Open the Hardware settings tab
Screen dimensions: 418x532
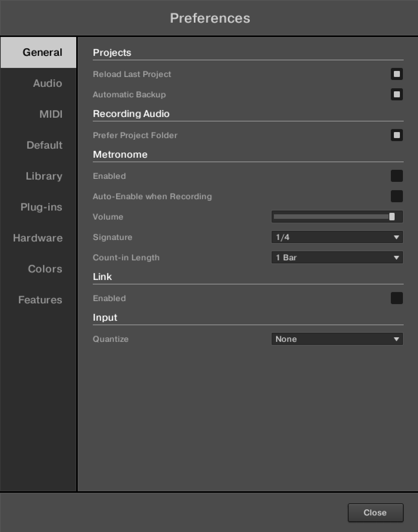click(x=38, y=238)
